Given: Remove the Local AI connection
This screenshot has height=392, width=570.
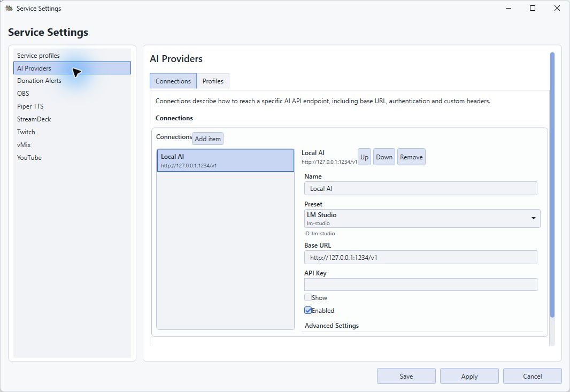Looking at the screenshot, I should coord(411,157).
